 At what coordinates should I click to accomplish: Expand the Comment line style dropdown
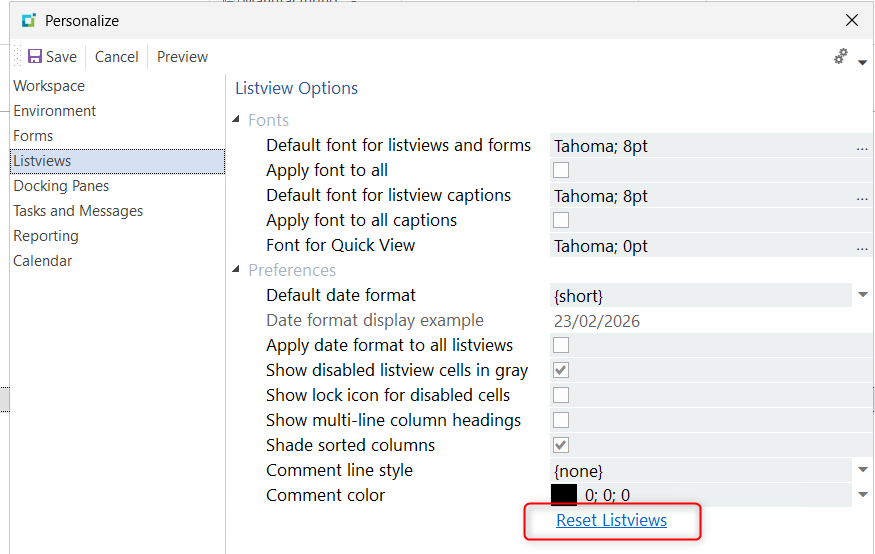(x=862, y=470)
